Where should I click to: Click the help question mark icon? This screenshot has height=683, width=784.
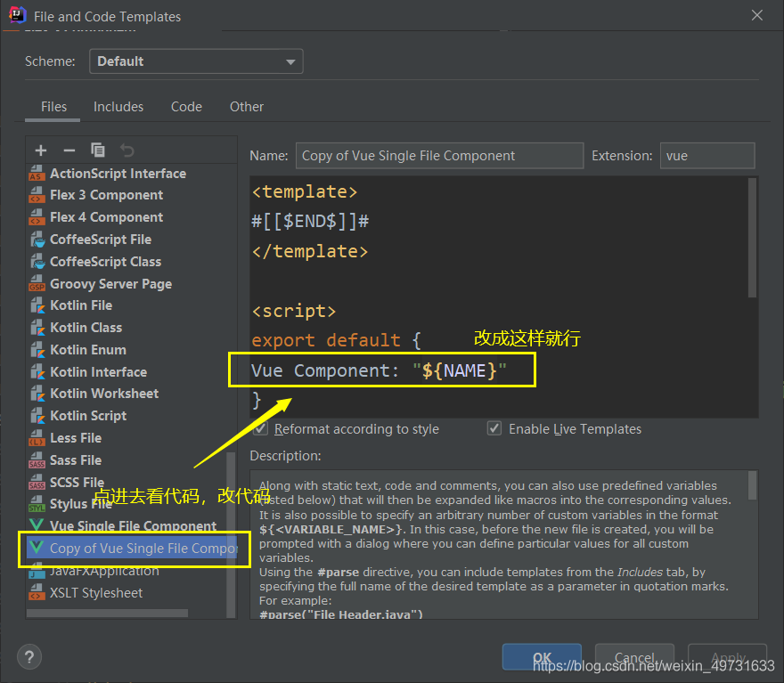point(29,656)
